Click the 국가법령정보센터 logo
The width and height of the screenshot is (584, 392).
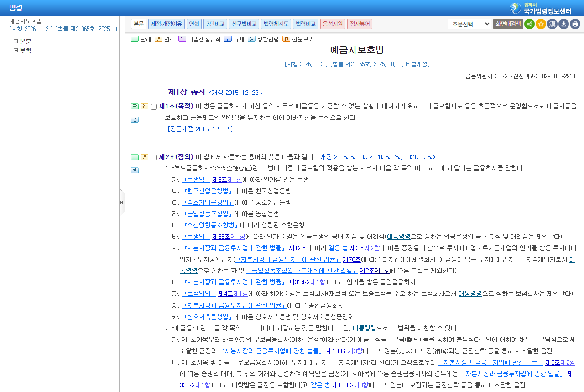coord(541,8)
